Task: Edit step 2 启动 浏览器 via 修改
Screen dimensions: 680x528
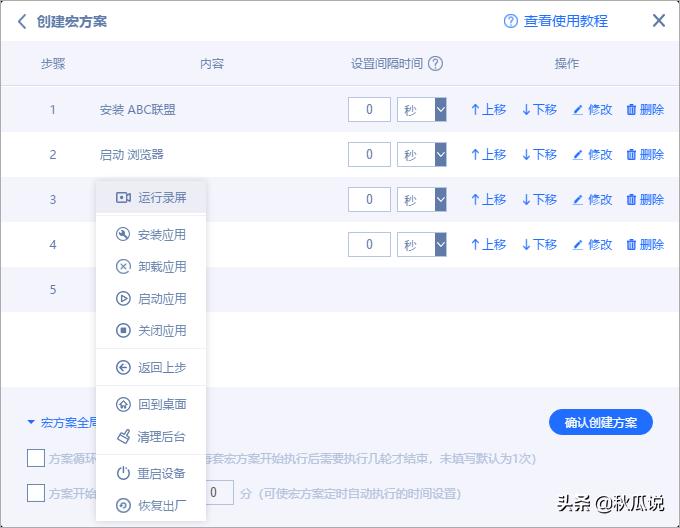Action: point(592,155)
